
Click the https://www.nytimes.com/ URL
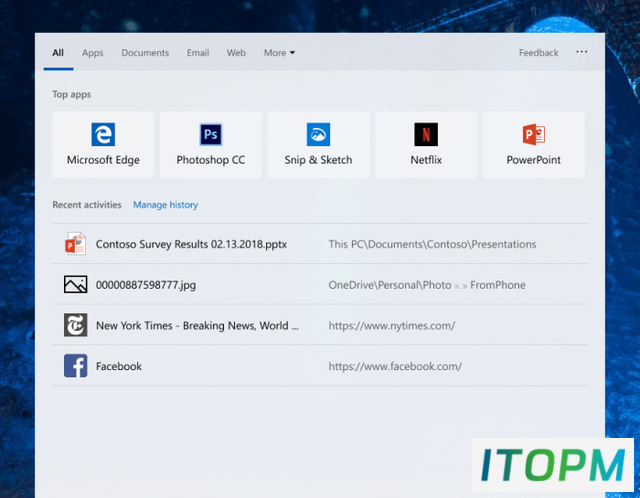click(x=392, y=326)
